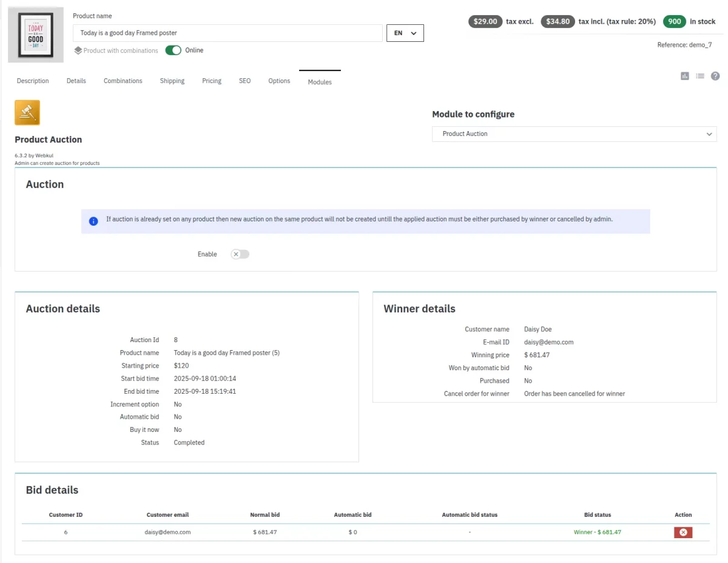
Task: Click the Product name input field
Action: coord(227,33)
